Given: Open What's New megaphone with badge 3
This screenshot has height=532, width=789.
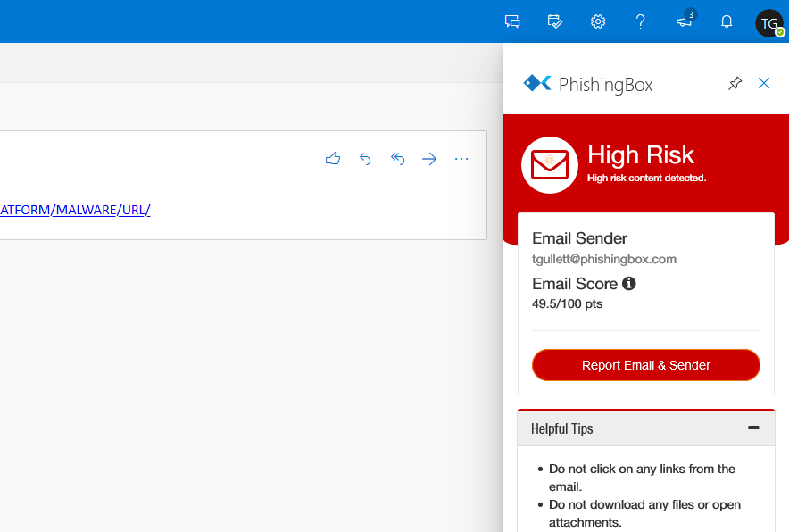Looking at the screenshot, I should coord(684,21).
